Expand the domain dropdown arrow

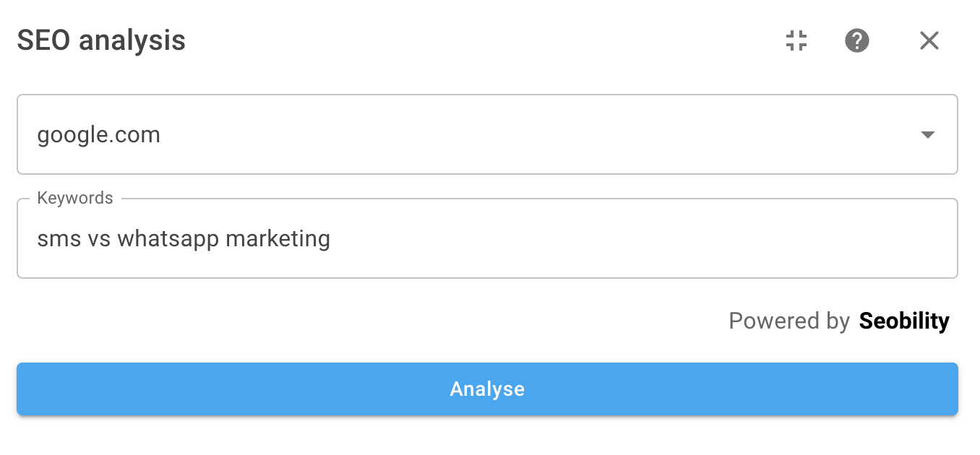pos(928,135)
